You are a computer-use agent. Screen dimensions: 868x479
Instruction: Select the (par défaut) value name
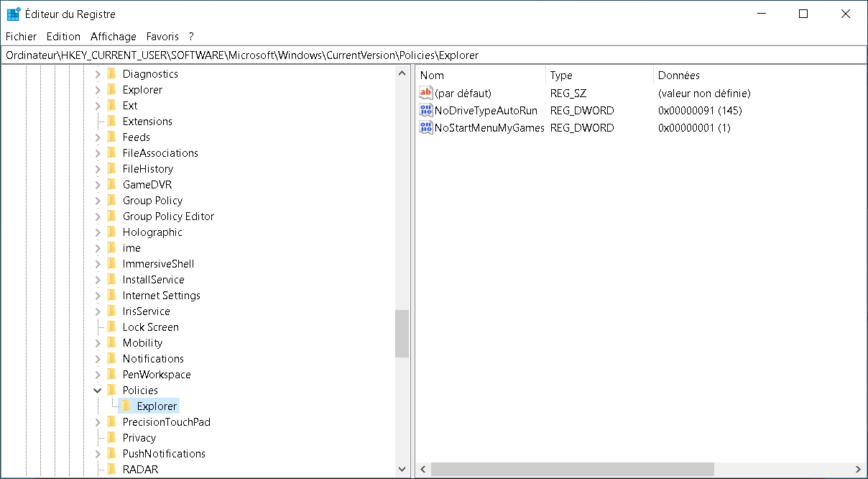point(463,93)
